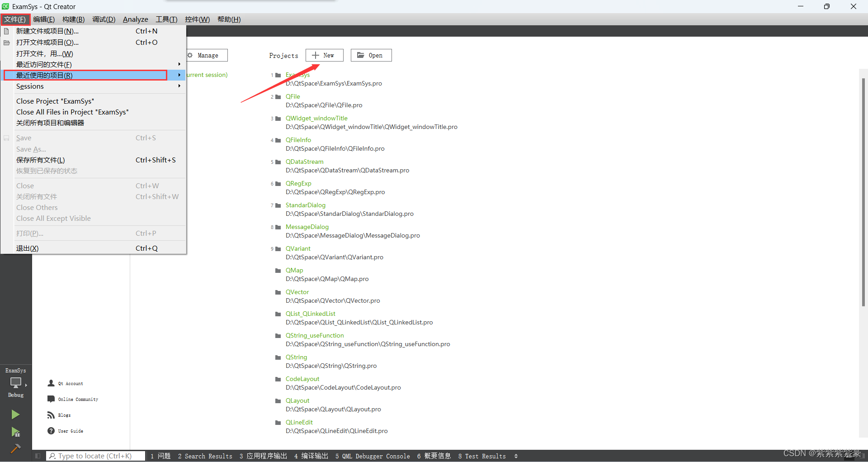Click the folder icon beside QString project
The image size is (868, 462).
click(x=278, y=357)
